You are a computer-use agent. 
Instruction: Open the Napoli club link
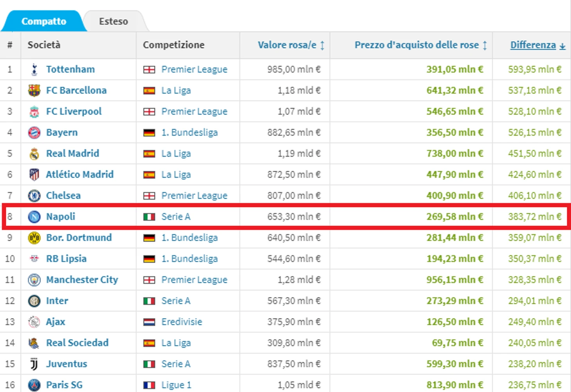point(61,217)
